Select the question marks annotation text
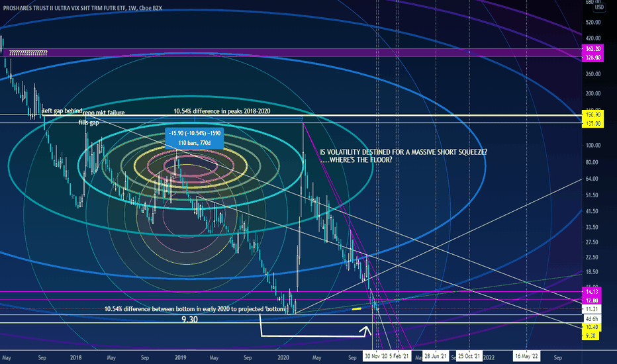Viewport: 617px width, 364px height. (28, 53)
